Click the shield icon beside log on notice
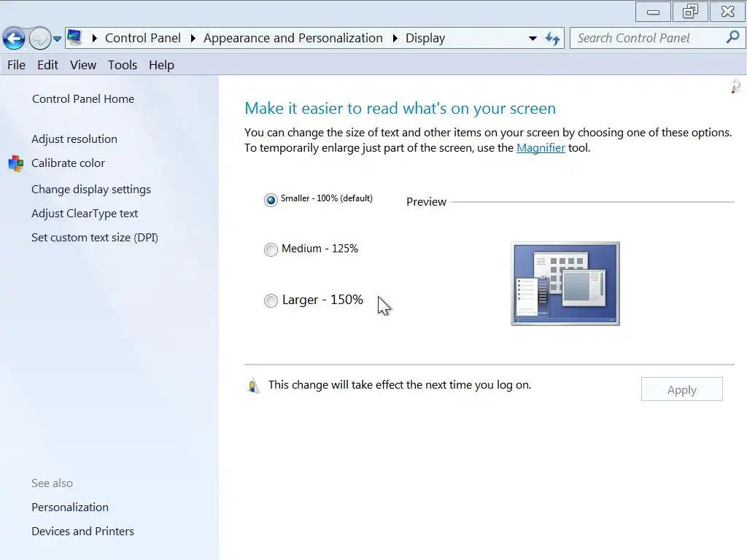The height and width of the screenshot is (560, 747). [x=253, y=385]
